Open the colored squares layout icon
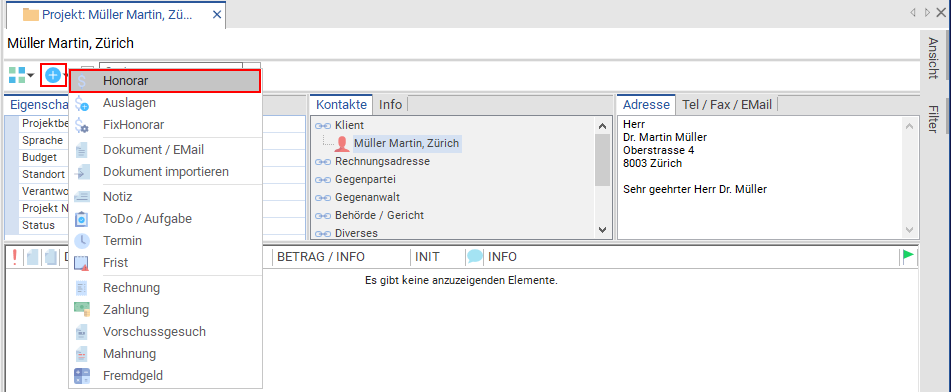This screenshot has height=392, width=951. [x=16, y=75]
